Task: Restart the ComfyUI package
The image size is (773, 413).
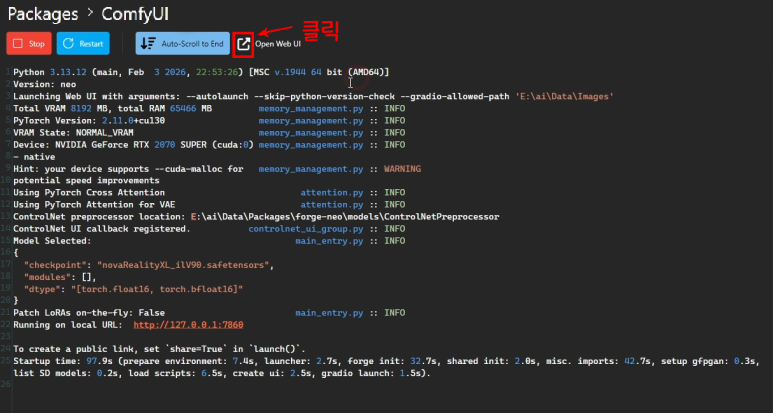Action: point(83,43)
